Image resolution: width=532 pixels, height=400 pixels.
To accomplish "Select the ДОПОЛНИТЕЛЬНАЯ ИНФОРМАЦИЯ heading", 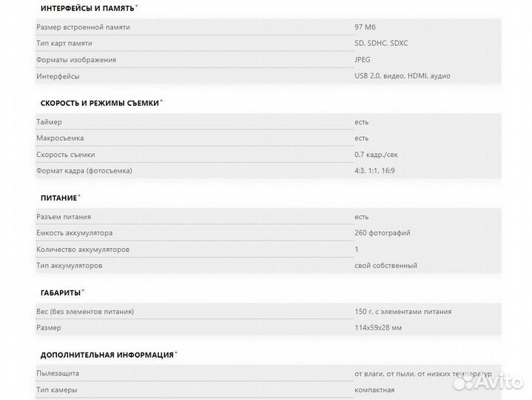I will coord(107,355).
